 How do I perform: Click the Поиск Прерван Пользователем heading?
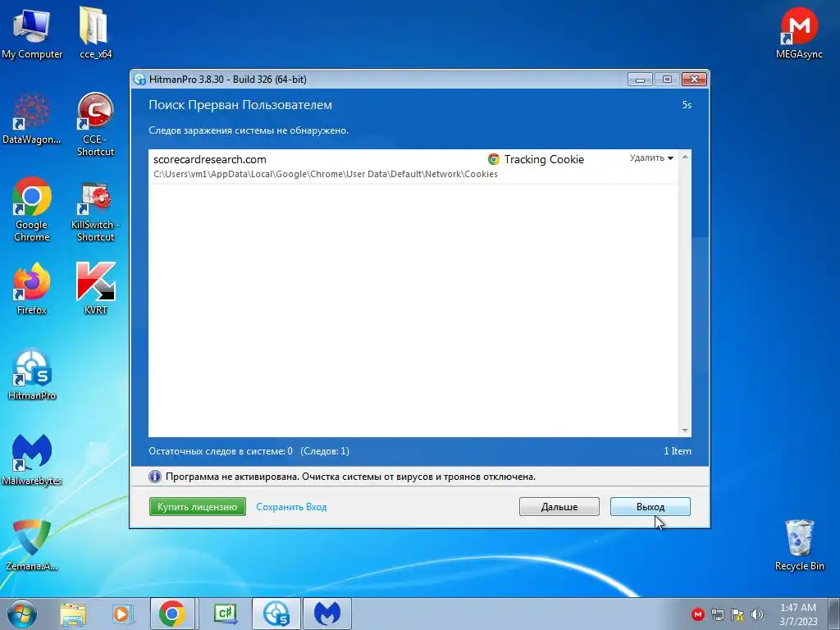(x=240, y=105)
